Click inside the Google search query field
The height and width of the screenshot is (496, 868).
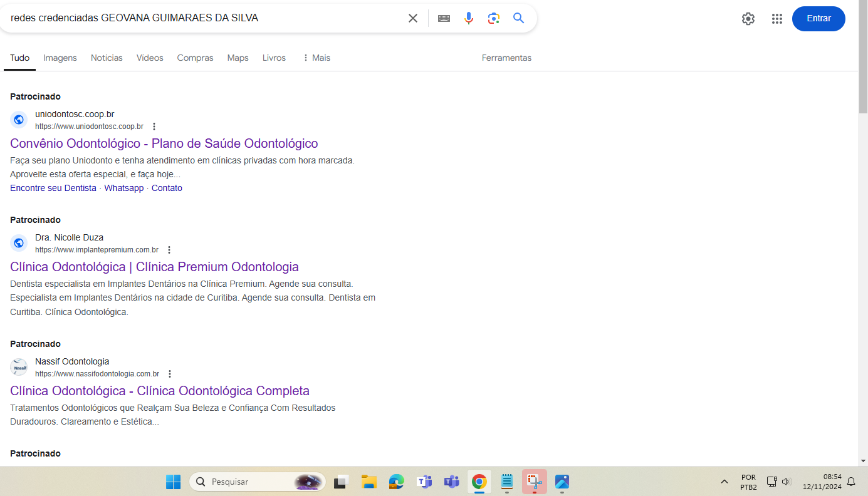[201, 18]
